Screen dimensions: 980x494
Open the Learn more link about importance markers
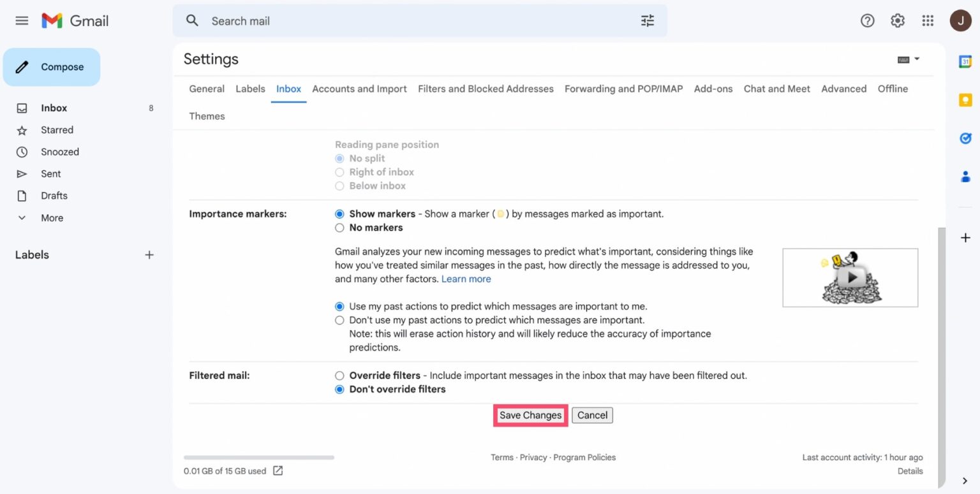(466, 279)
